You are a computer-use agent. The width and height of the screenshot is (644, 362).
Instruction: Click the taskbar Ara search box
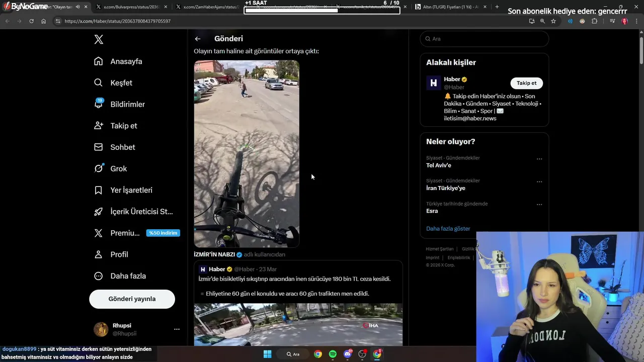click(293, 354)
